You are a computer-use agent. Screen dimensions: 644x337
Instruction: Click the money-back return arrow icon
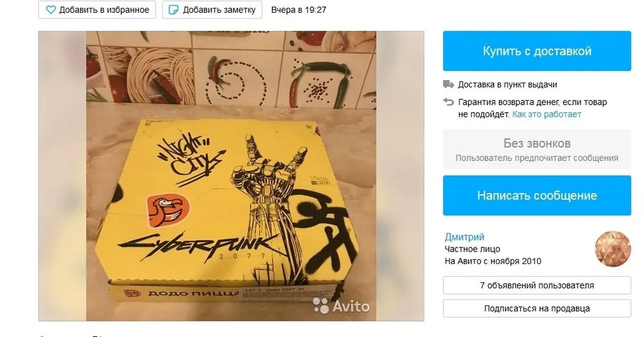coord(448,101)
